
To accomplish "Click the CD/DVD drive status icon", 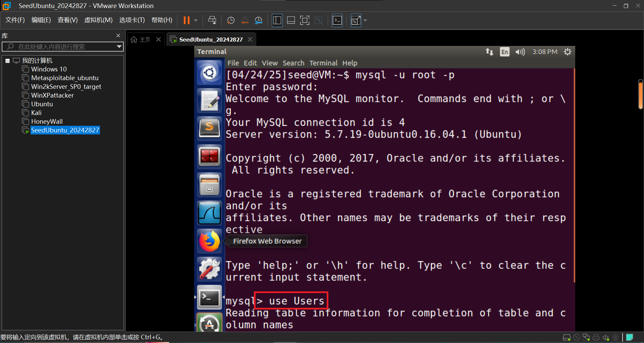I will [577, 338].
